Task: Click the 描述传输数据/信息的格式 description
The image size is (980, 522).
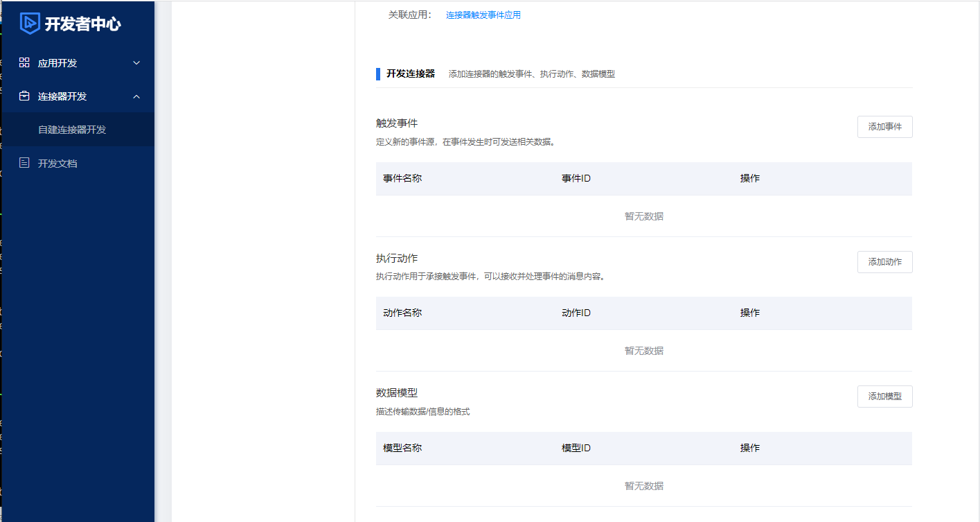Action: coord(423,412)
